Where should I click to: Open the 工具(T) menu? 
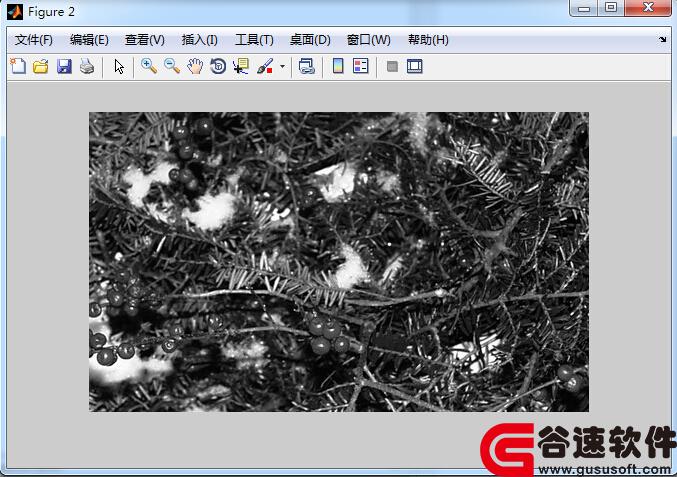(x=254, y=40)
